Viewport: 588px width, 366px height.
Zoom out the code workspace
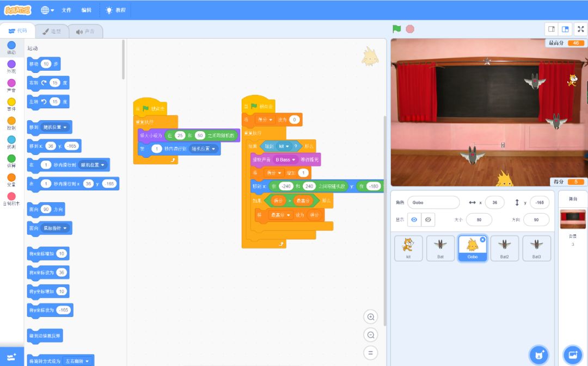tap(371, 335)
